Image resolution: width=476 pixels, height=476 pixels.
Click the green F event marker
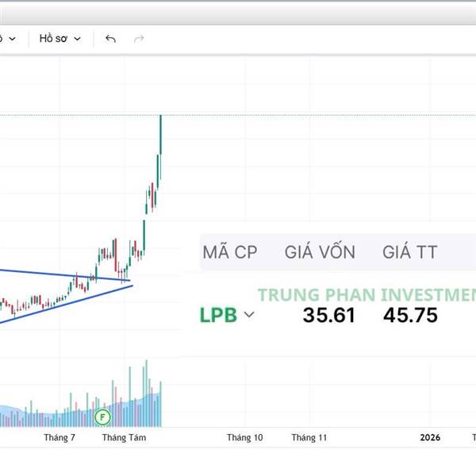pos(102,416)
